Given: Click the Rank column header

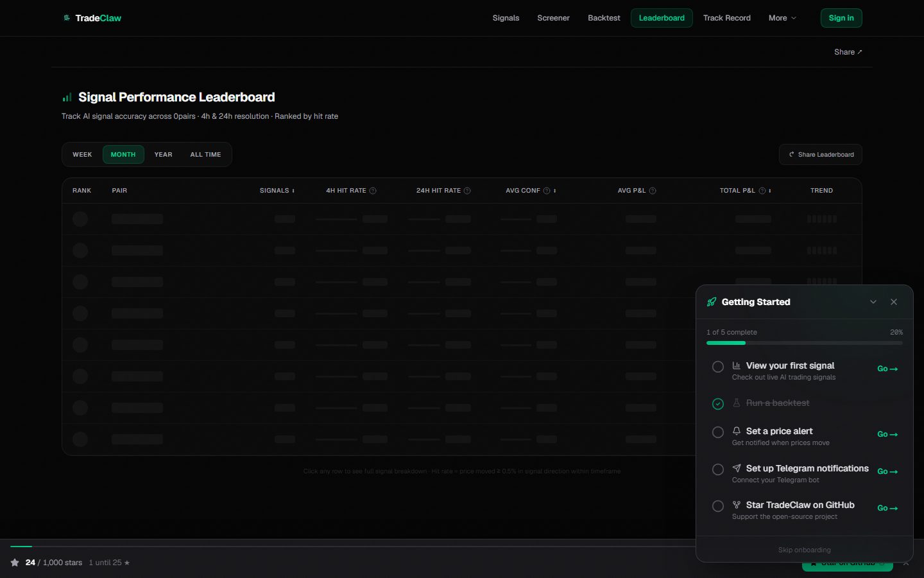Looking at the screenshot, I should [x=81, y=191].
